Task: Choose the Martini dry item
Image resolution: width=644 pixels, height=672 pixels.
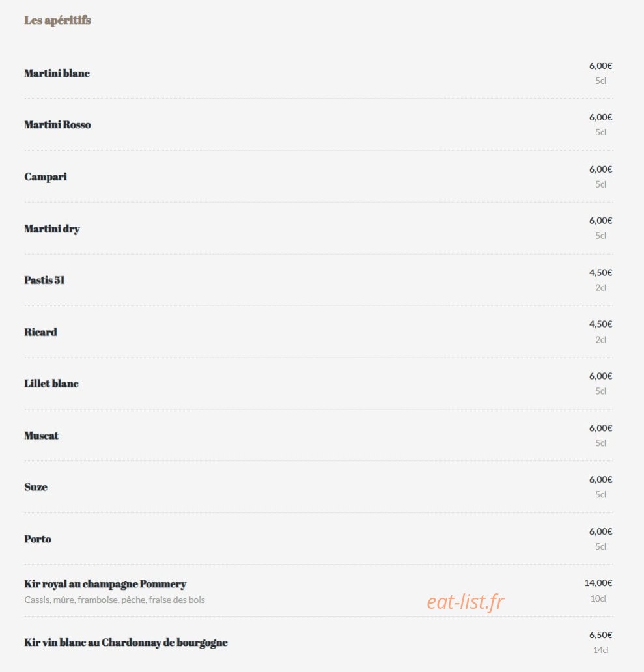Action: pos(52,229)
